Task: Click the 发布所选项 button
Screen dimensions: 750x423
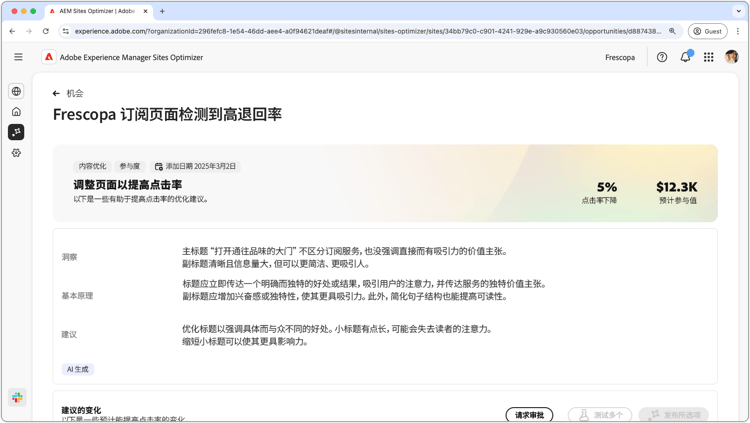Action: pyautogui.click(x=673, y=415)
